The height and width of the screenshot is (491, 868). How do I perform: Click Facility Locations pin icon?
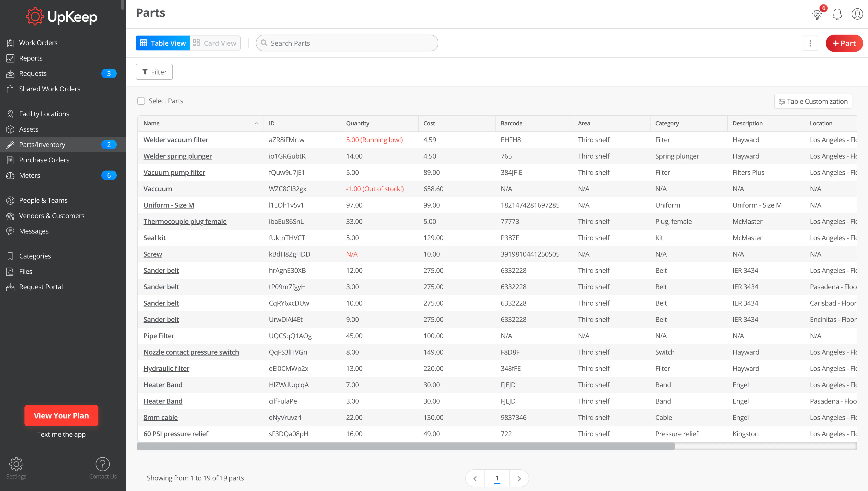[11, 114]
